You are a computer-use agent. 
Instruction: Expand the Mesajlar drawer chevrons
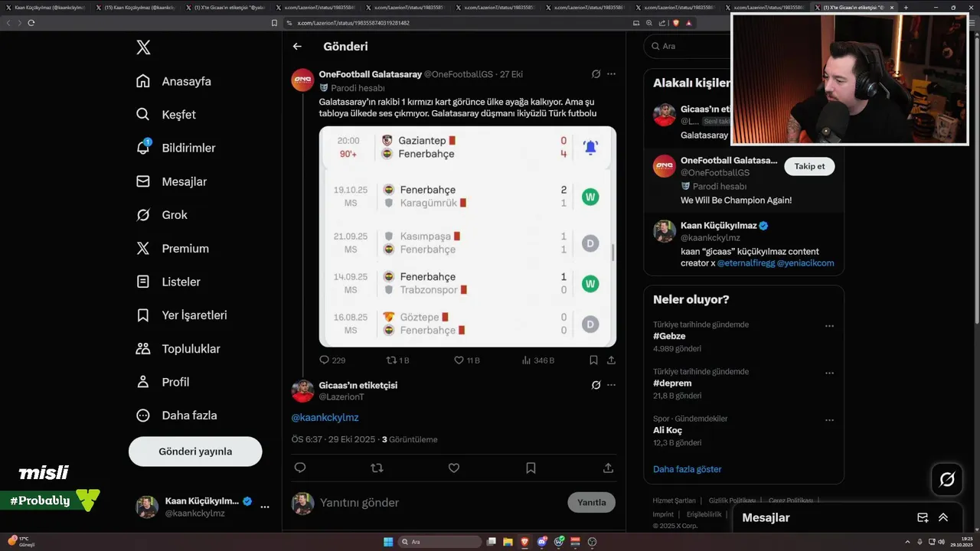pyautogui.click(x=943, y=517)
